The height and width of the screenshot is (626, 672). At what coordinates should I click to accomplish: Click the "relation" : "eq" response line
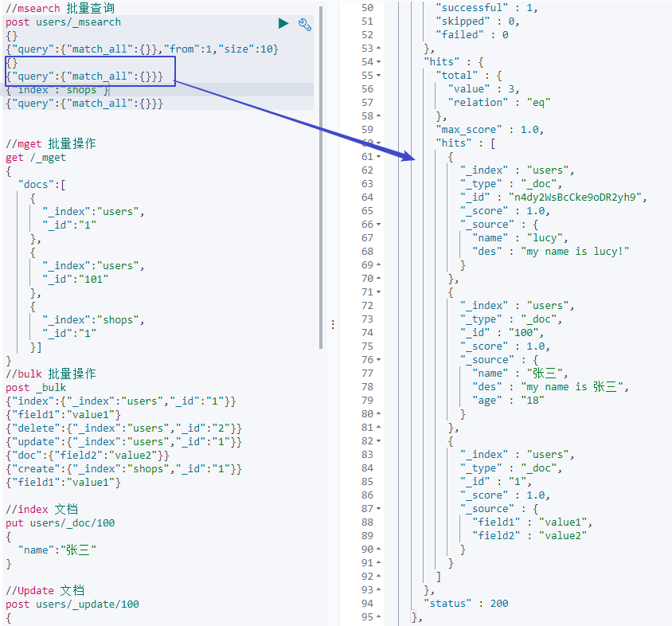click(499, 103)
